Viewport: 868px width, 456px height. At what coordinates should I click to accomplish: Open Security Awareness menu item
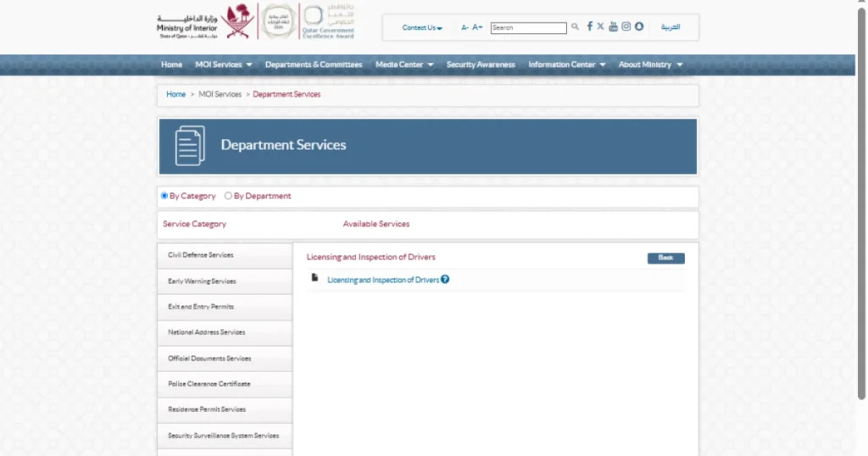481,64
